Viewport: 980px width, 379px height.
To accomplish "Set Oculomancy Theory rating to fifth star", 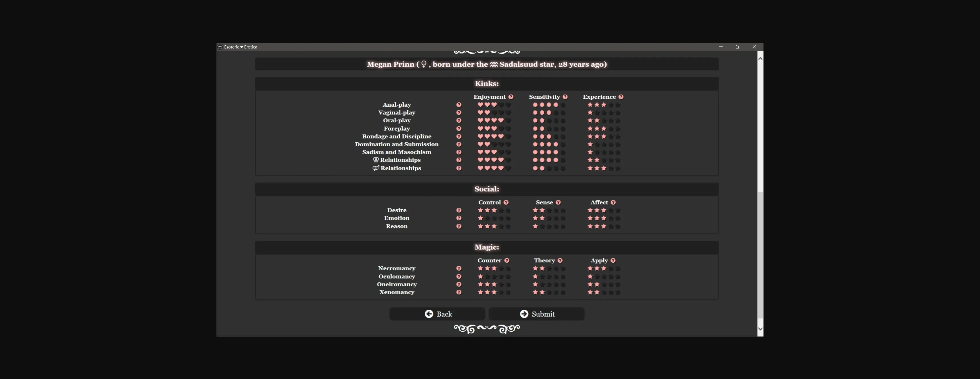I will 563,277.
